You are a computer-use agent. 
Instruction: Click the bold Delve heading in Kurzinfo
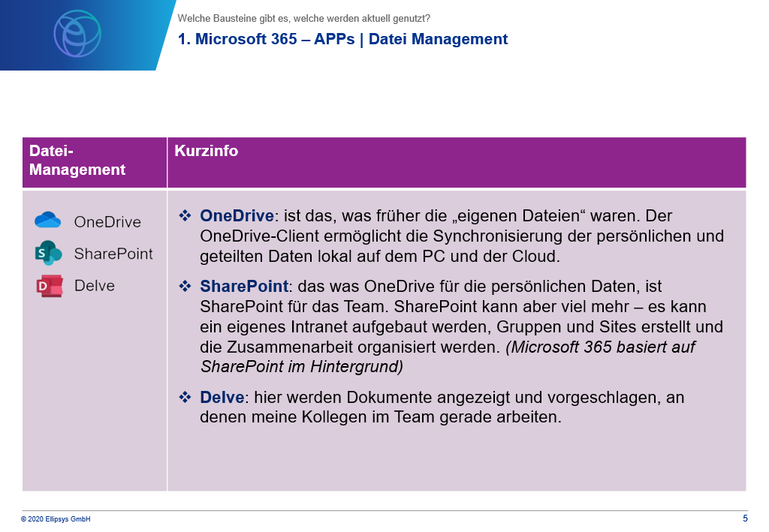click(x=222, y=398)
